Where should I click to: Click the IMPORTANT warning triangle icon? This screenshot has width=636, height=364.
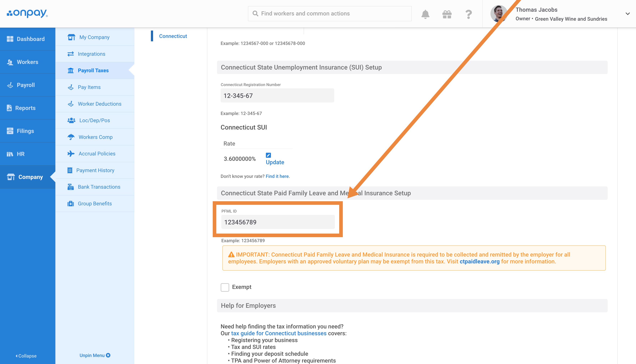[x=231, y=255]
